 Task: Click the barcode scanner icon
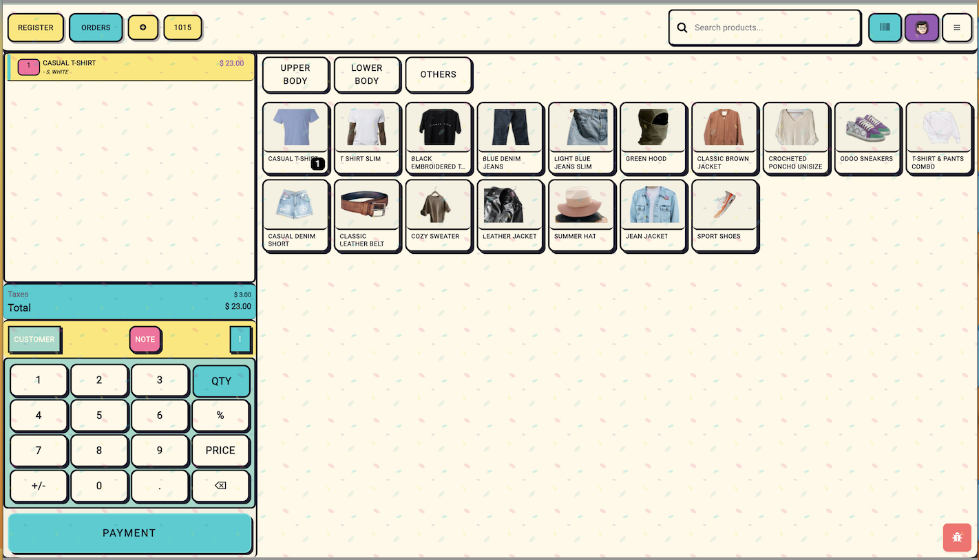tap(884, 28)
